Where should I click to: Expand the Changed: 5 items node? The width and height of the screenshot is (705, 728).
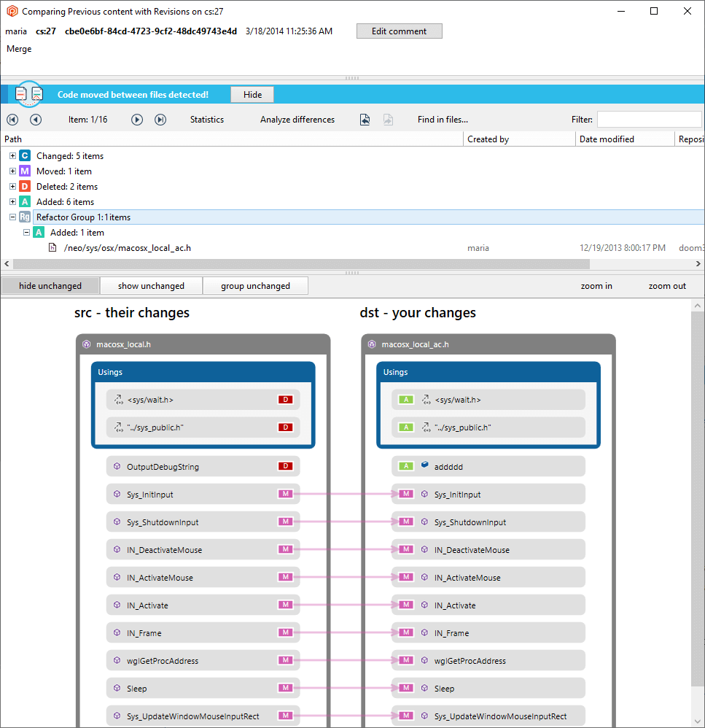pos(12,155)
